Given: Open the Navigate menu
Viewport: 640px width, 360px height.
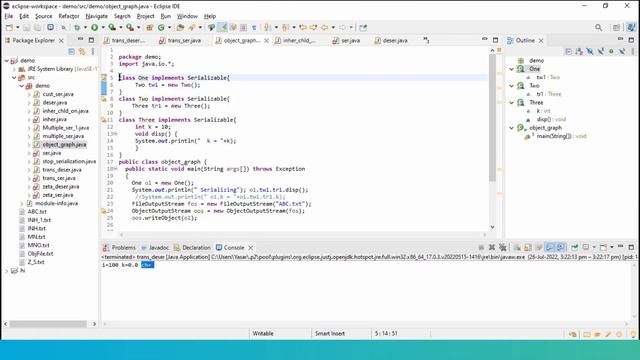Looking at the screenshot, I should 97,16.
